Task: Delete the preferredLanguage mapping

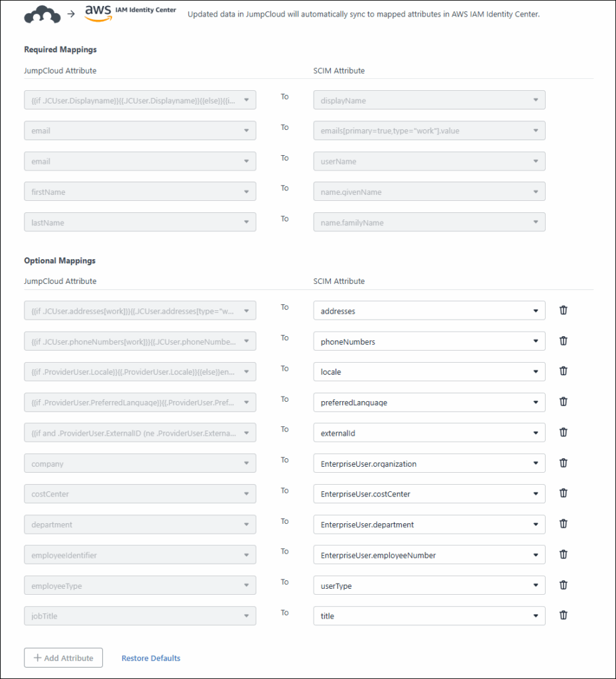Action: (563, 402)
